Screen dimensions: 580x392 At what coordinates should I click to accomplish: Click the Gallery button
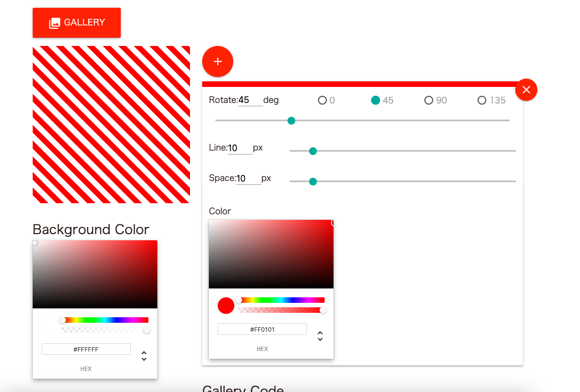[x=76, y=23]
